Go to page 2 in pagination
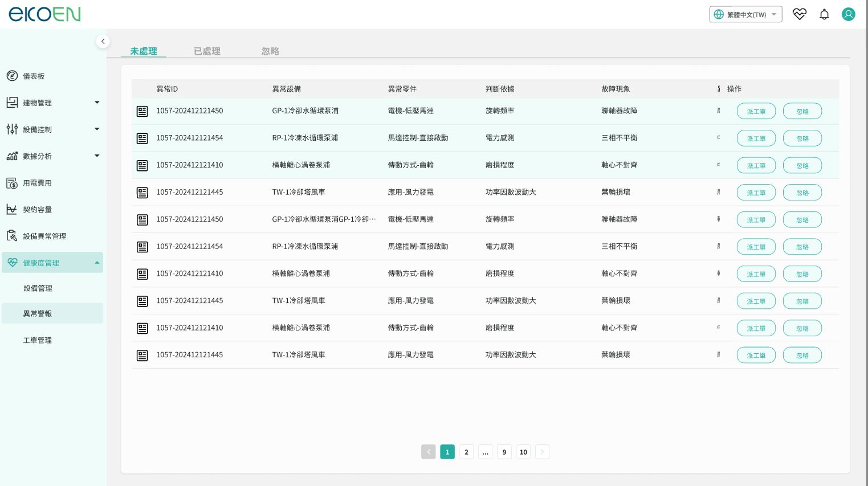Screen dimensions: 868x486 (466, 452)
